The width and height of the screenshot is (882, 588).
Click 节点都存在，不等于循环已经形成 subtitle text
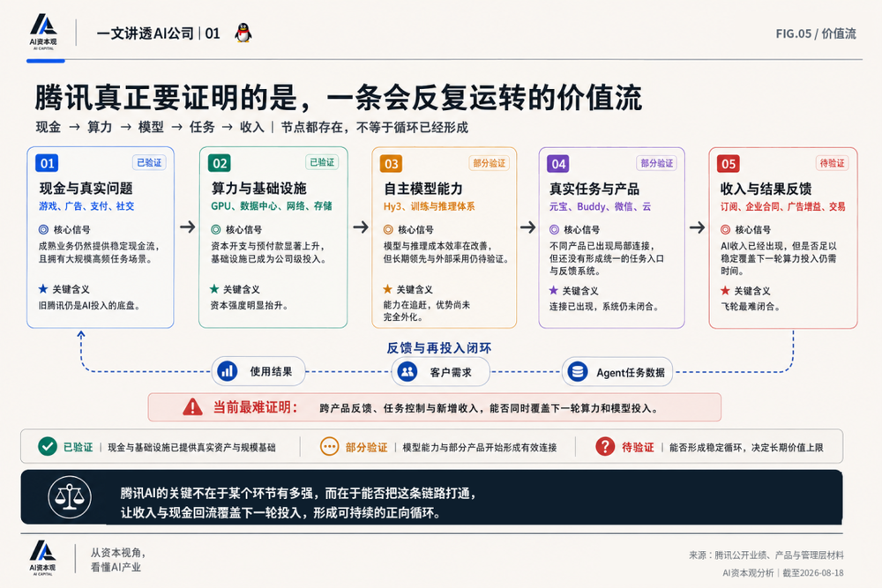[x=374, y=128]
